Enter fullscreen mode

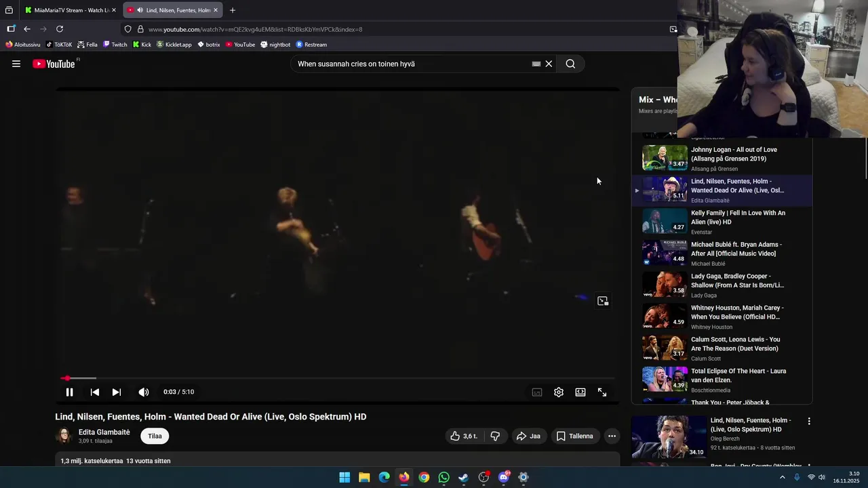click(x=602, y=392)
